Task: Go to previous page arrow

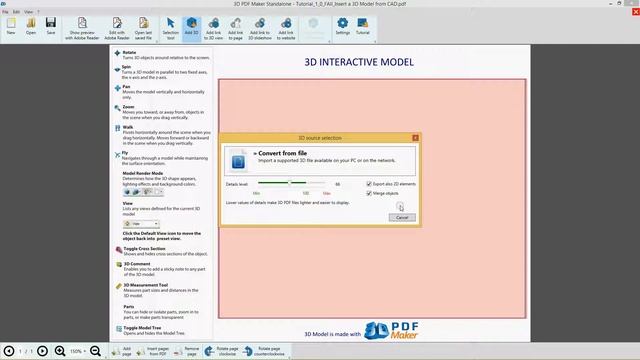Action: 9,351
